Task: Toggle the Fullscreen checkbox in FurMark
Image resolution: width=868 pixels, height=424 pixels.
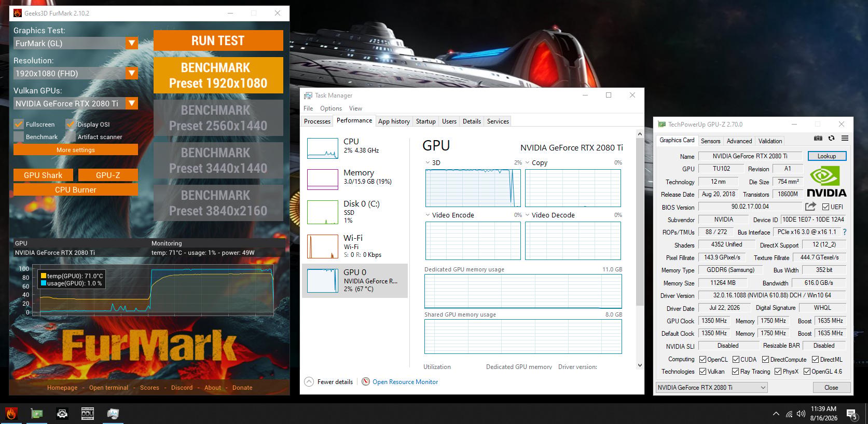Action: [19, 124]
